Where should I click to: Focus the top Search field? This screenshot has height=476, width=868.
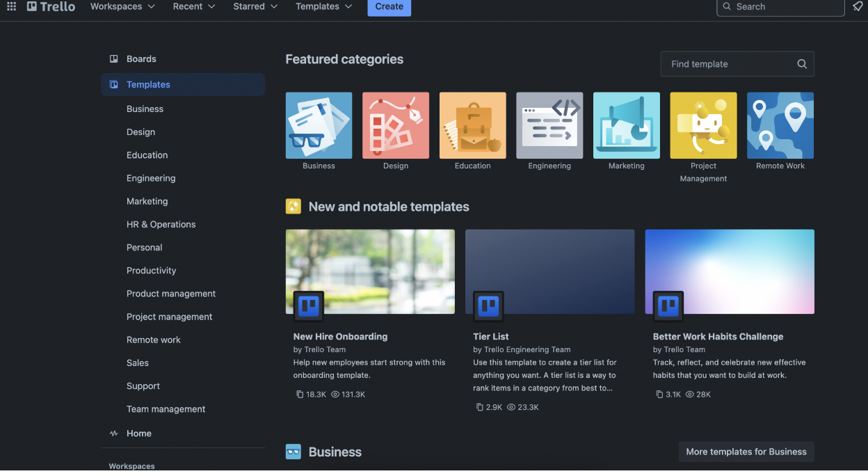tap(780, 7)
